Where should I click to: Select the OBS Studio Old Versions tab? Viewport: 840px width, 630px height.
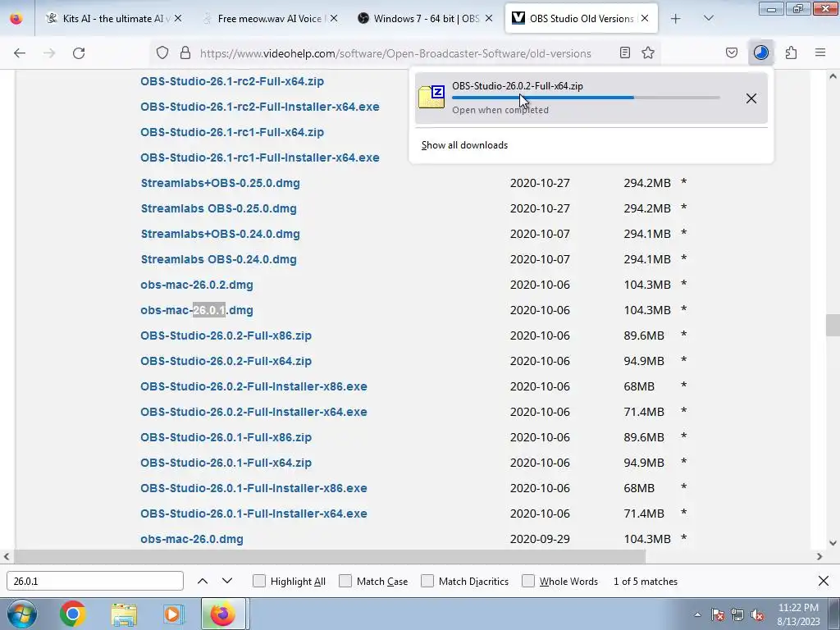[x=582, y=19]
